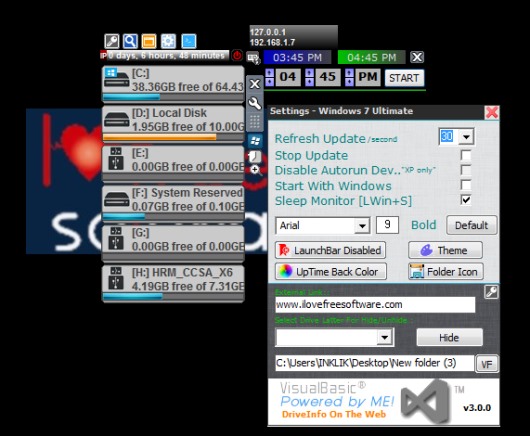The width and height of the screenshot is (530, 436).
Task: Click the H: HRM_CCSA_X6 USB drive icon
Action: point(116,278)
